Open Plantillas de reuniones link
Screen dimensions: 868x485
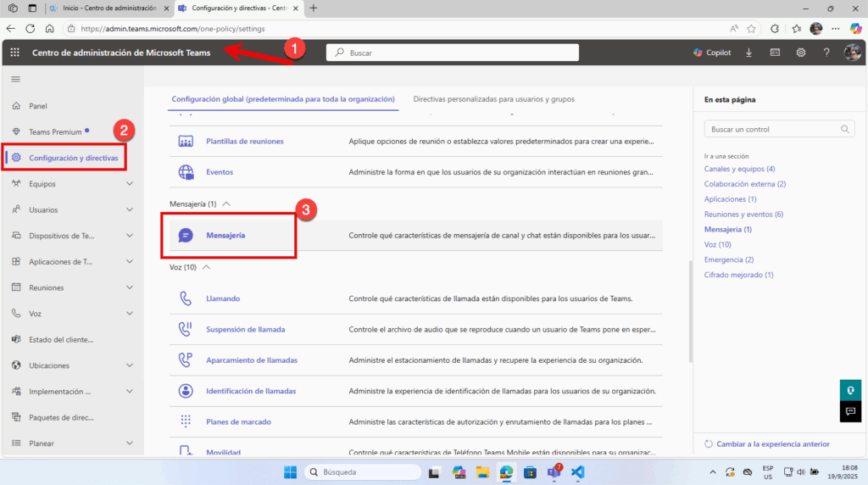[x=244, y=141]
